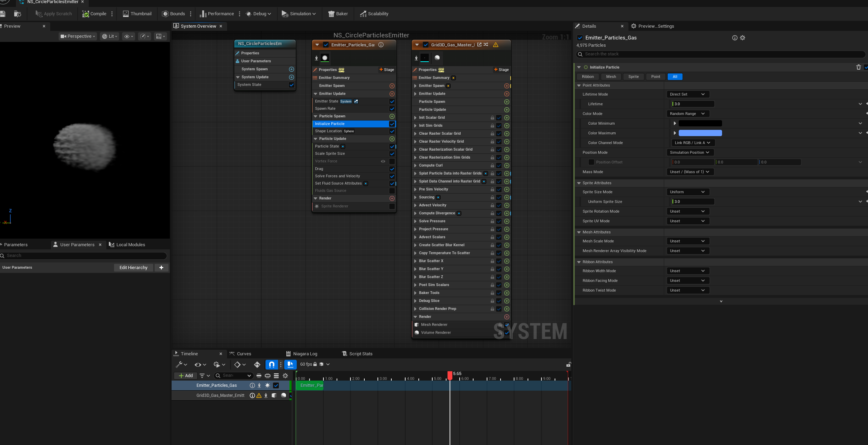The image size is (868, 445).
Task: Toggle the Bounds display icon
Action: coord(165,14)
